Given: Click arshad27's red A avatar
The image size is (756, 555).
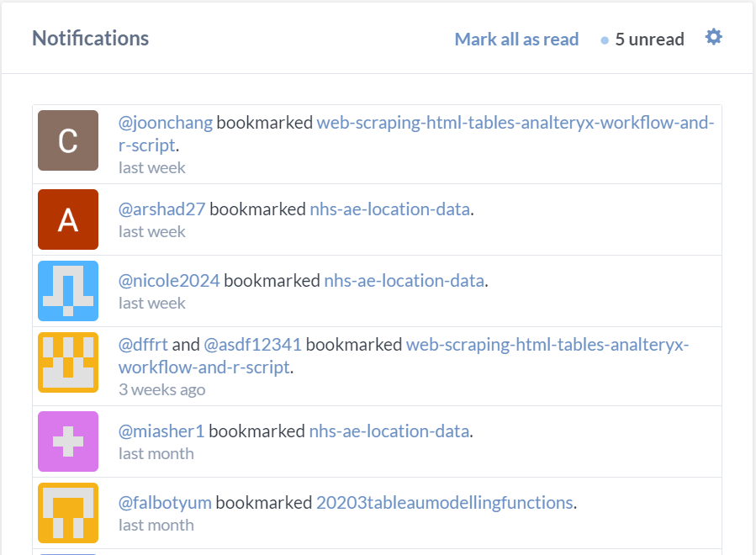Looking at the screenshot, I should [68, 219].
